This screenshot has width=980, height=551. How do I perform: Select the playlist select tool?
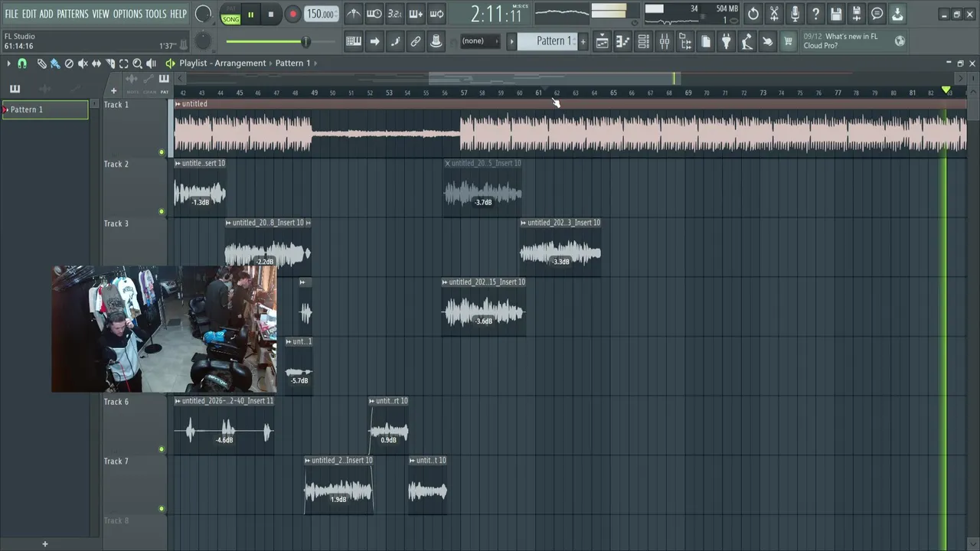coord(124,64)
